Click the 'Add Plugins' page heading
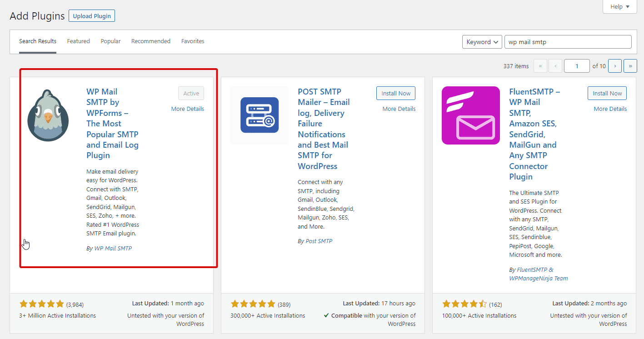Viewport: 644px width, 339px height. (x=37, y=16)
